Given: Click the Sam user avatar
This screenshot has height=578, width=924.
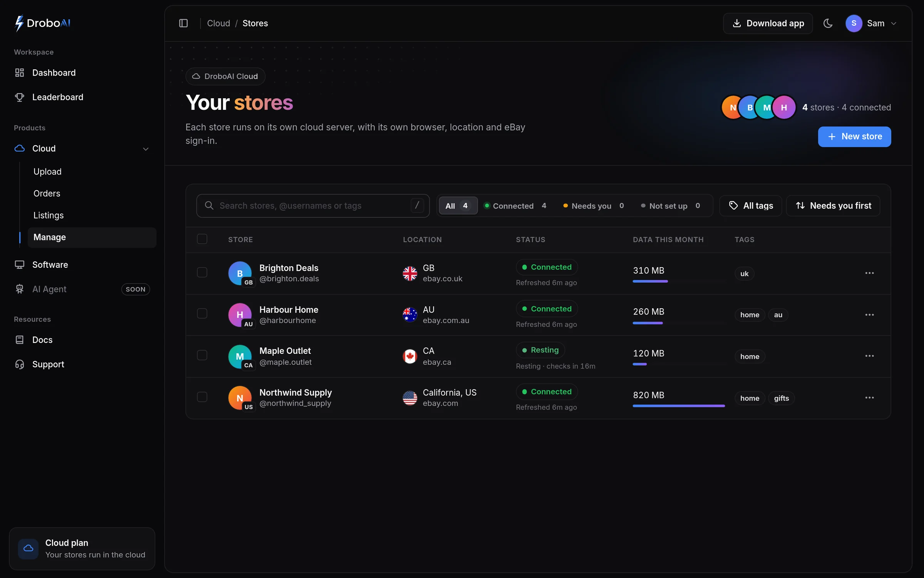Looking at the screenshot, I should click(854, 23).
